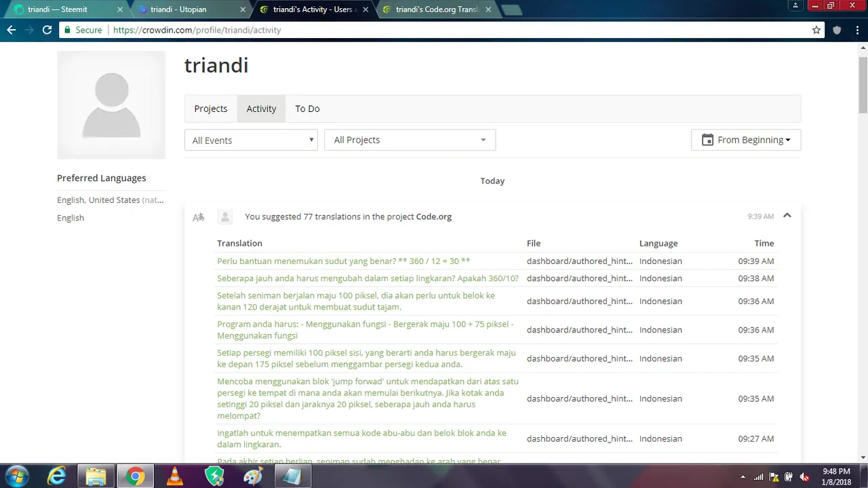Open a new browser tab
The image size is (868, 488).
point(511,10)
